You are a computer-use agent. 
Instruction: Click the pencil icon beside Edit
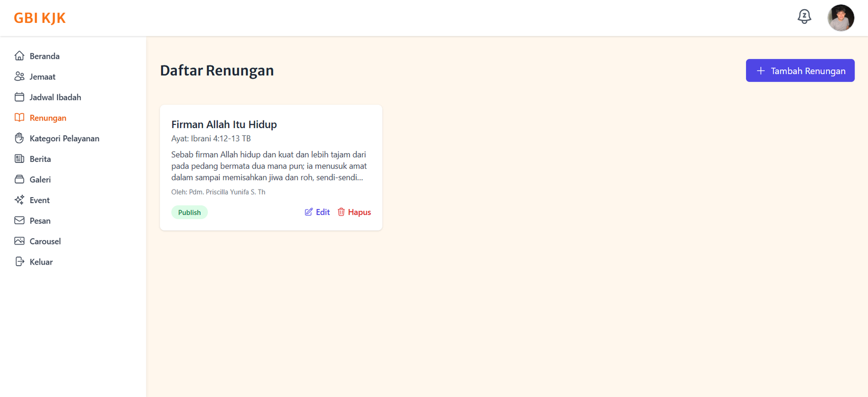(x=309, y=212)
